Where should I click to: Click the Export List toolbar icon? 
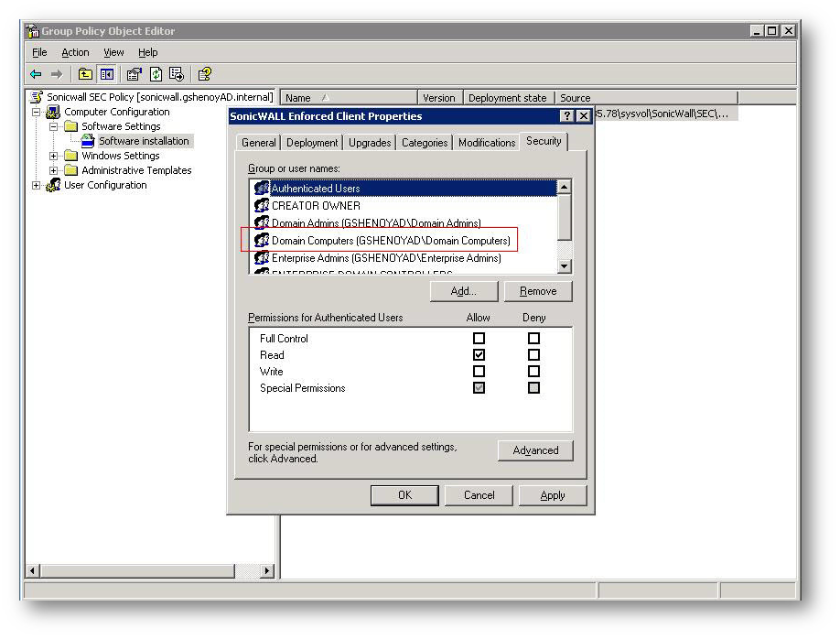click(177, 74)
